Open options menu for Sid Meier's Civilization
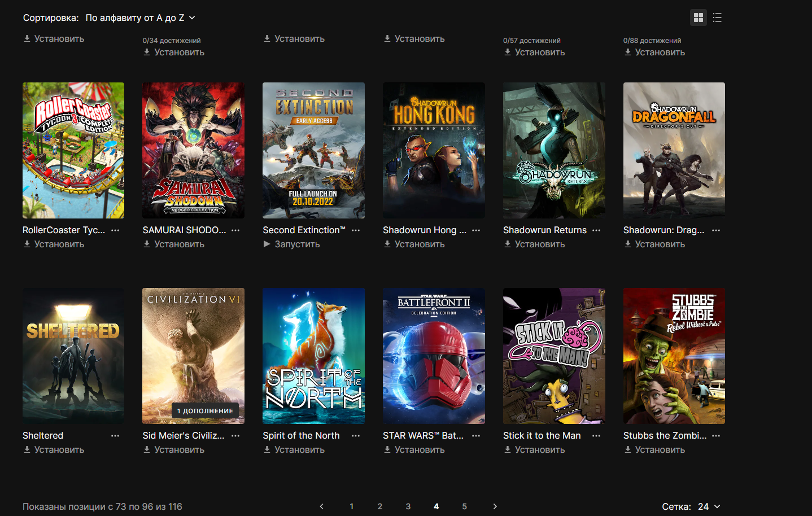 [x=235, y=436]
